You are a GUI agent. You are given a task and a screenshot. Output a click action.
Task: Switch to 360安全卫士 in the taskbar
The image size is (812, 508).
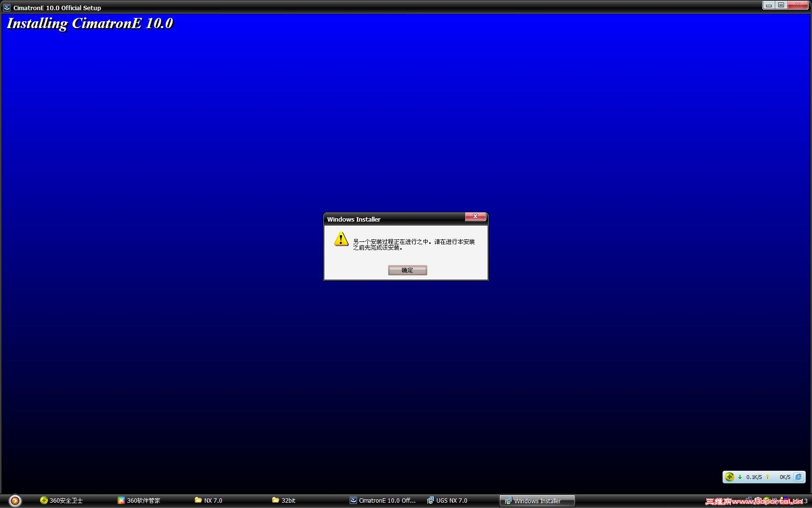click(61, 501)
